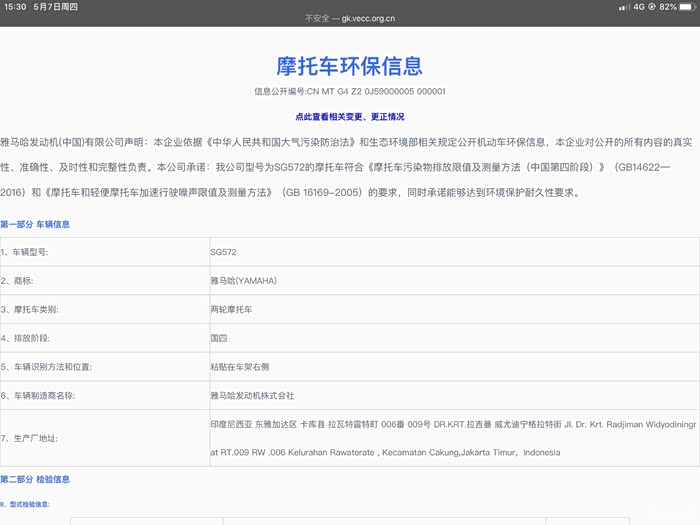The height and width of the screenshot is (525, 700).
Task: Tap the battery icon in status bar
Action: tap(686, 7)
